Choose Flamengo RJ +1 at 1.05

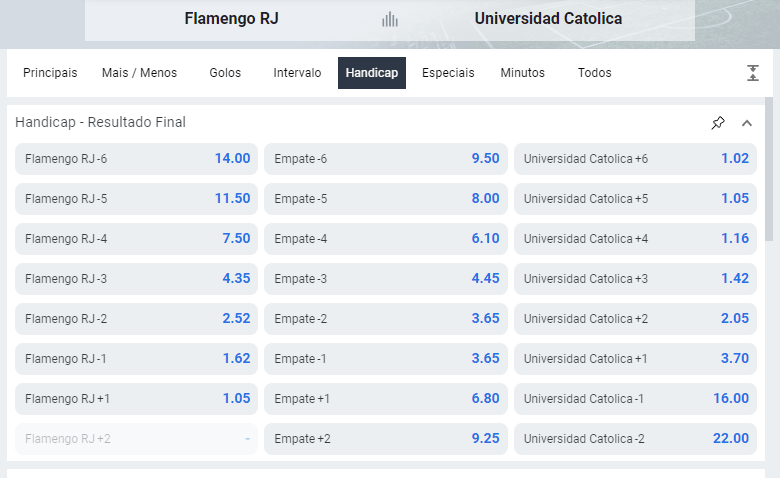pos(137,399)
